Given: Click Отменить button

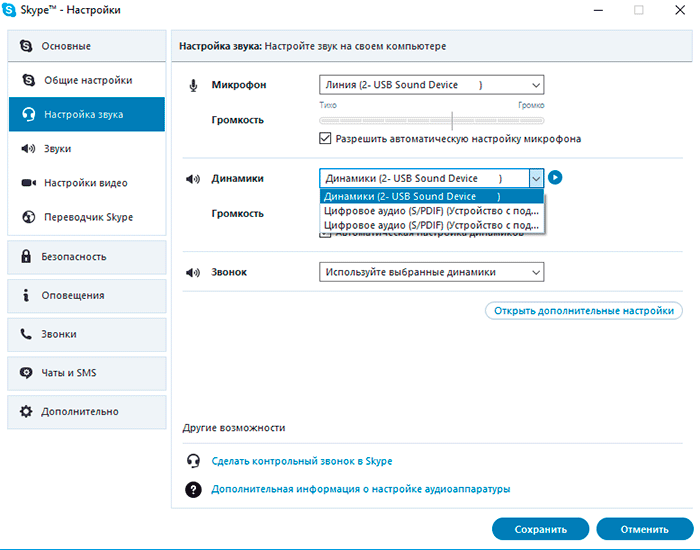Looking at the screenshot, I should (644, 529).
